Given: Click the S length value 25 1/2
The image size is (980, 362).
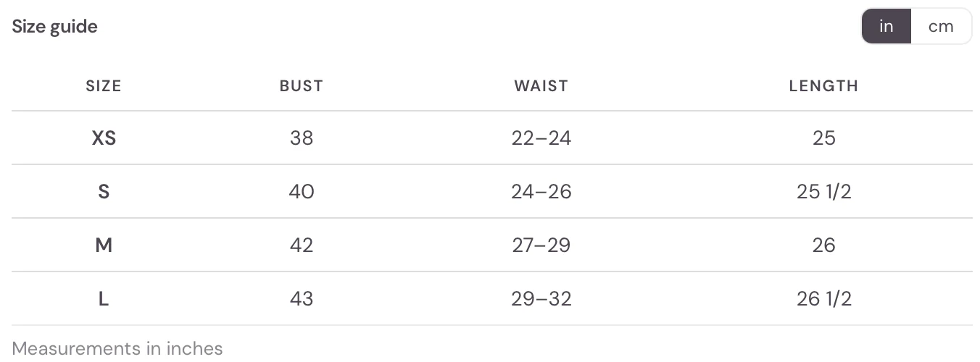Looking at the screenshot, I should (824, 191).
